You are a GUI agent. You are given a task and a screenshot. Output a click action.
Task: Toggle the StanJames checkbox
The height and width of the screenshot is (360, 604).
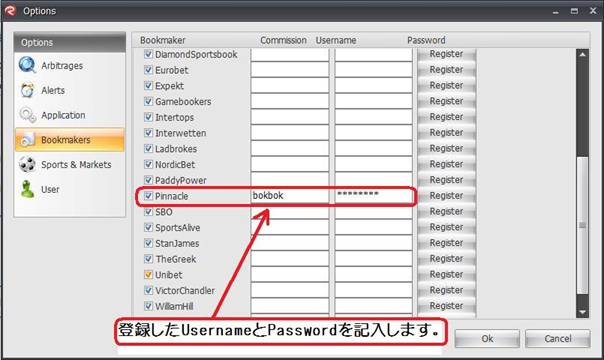click(148, 243)
